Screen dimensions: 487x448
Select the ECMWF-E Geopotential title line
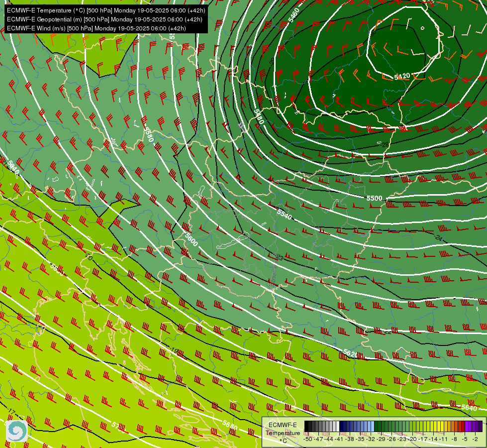104,19
